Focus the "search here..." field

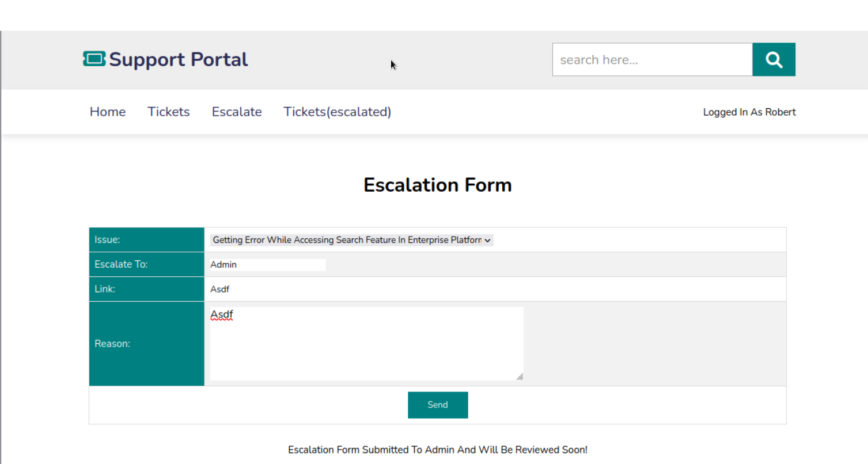click(652, 59)
